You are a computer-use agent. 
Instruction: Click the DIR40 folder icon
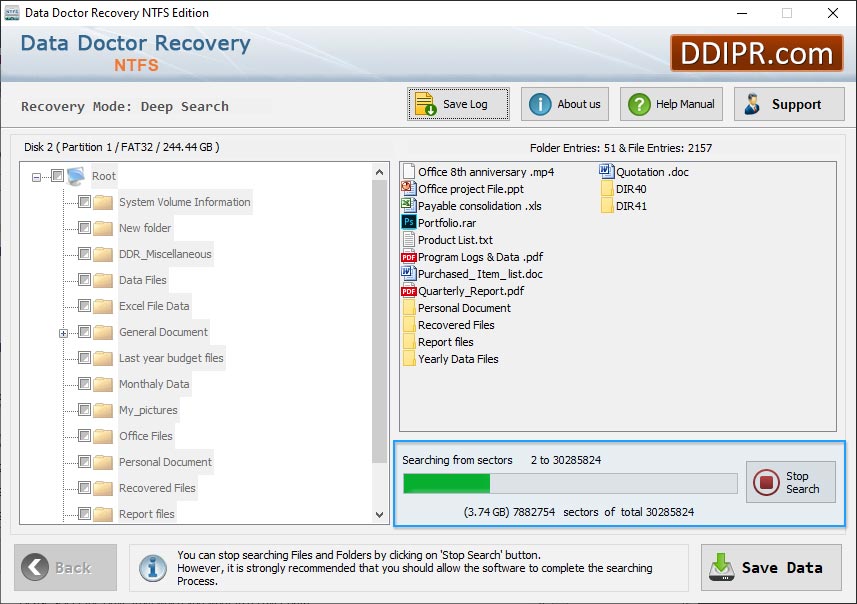607,189
